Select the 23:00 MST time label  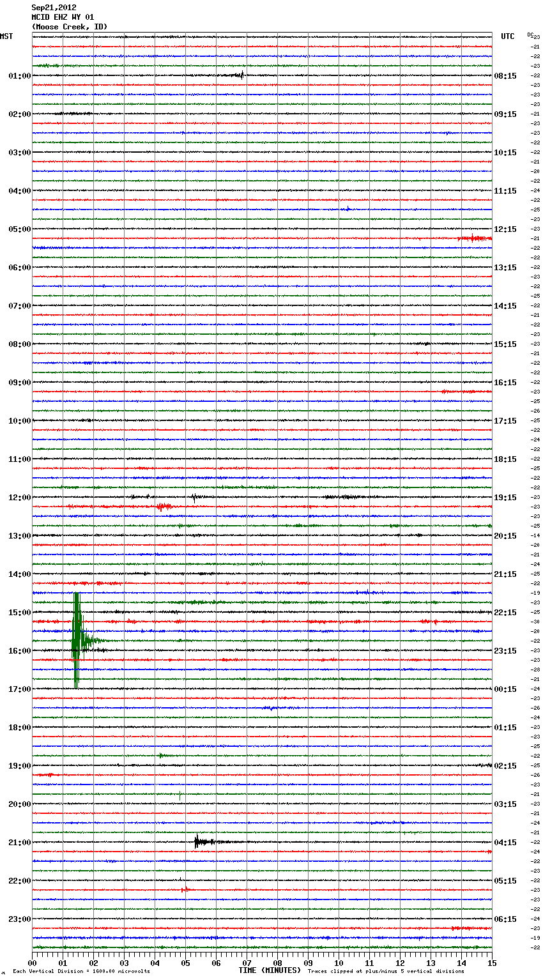pyautogui.click(x=19, y=919)
